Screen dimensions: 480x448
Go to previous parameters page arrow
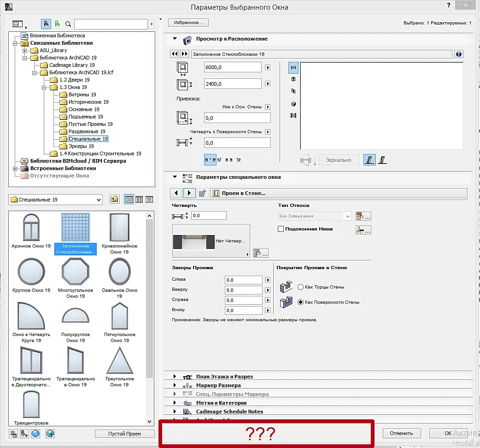pos(176,193)
